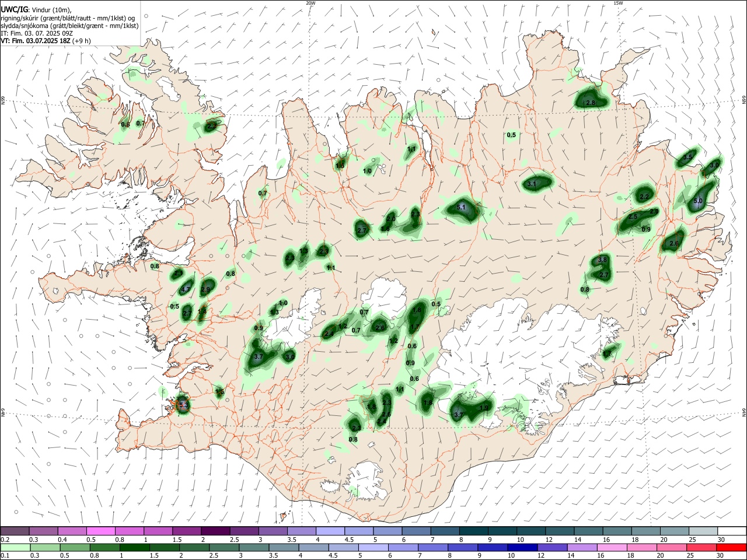Click the precipitation value '2.5' in the east

pos(633,217)
